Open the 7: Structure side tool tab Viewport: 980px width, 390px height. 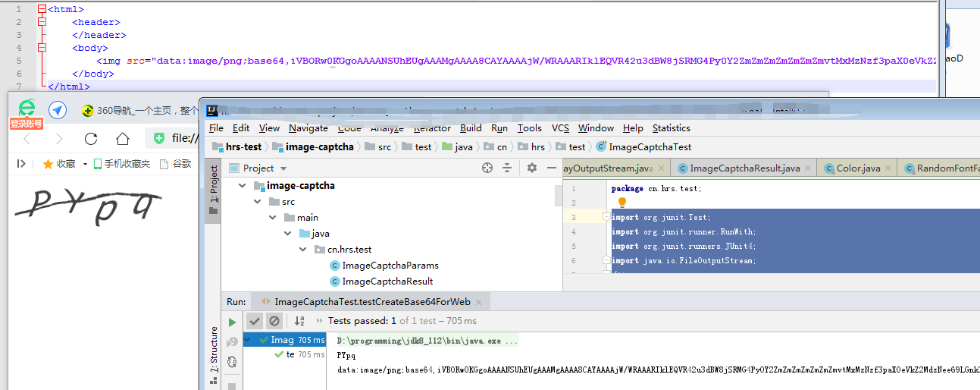(x=214, y=355)
